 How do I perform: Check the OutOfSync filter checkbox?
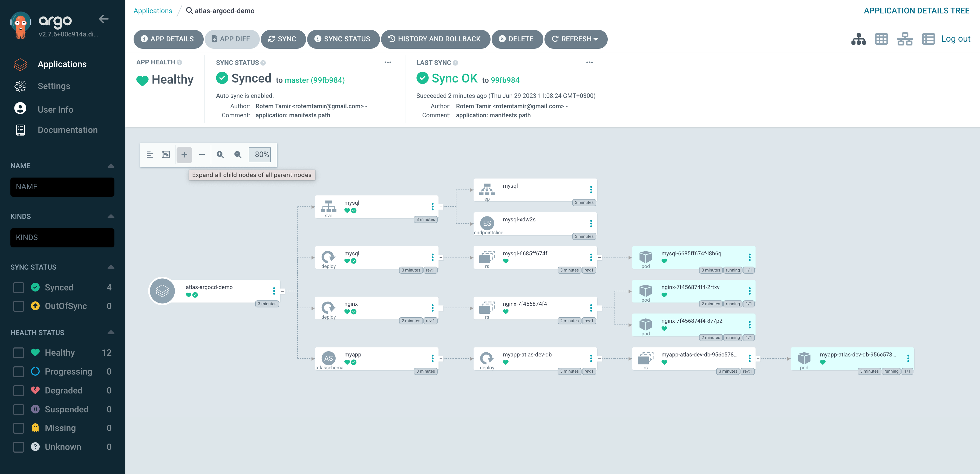coord(18,306)
